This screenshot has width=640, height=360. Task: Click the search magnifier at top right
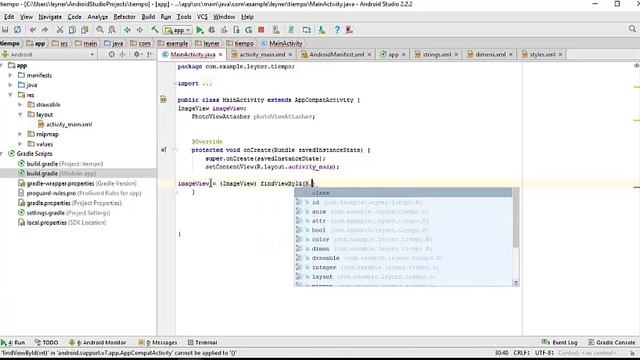pos(632,29)
